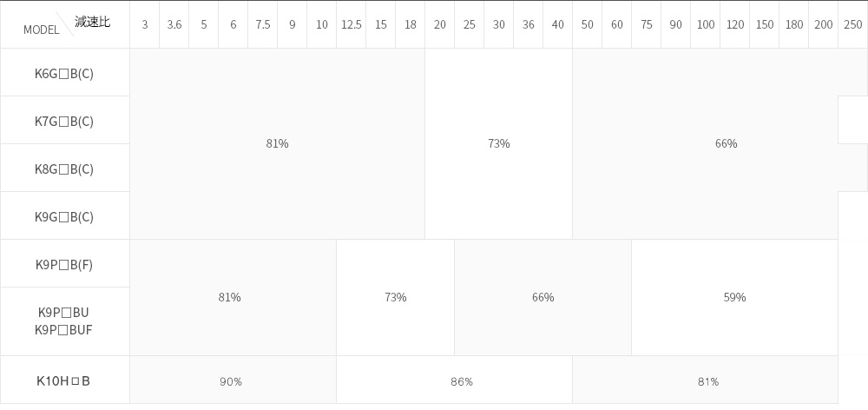Click the 90% efficiency cell for K10H

tap(233, 380)
